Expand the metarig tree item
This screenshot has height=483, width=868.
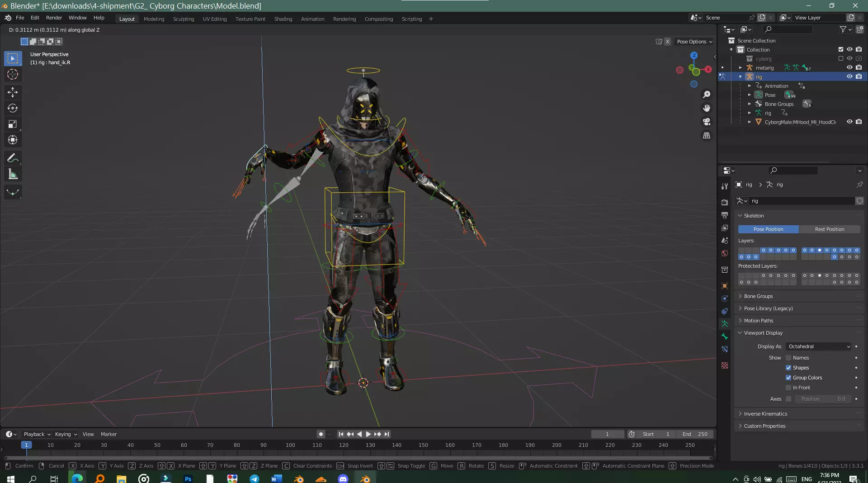coord(741,68)
